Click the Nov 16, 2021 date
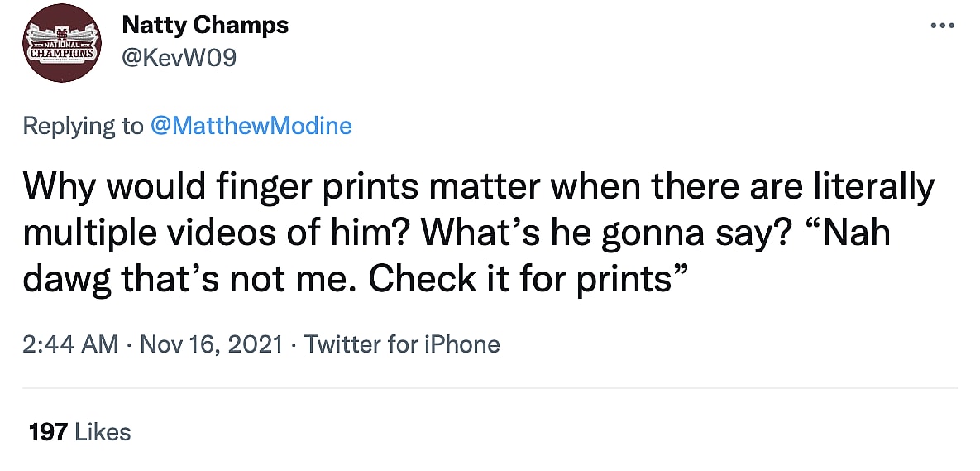Image resolution: width=980 pixels, height=471 pixels. (x=212, y=344)
